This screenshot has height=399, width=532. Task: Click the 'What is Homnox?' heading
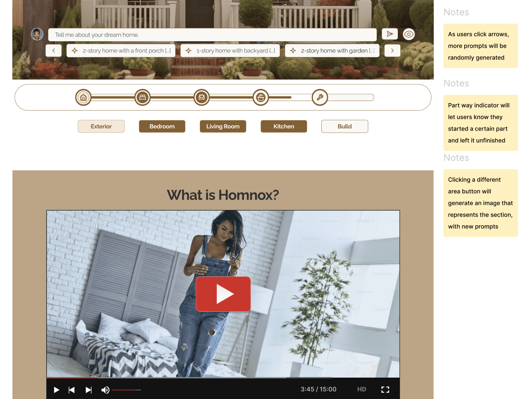[x=223, y=195]
